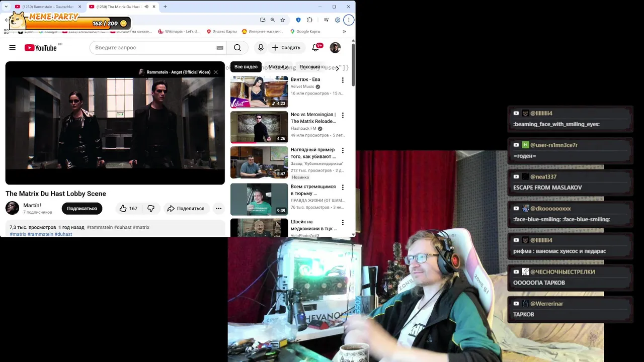Open the Яндекс Карты bookmark

click(x=221, y=31)
